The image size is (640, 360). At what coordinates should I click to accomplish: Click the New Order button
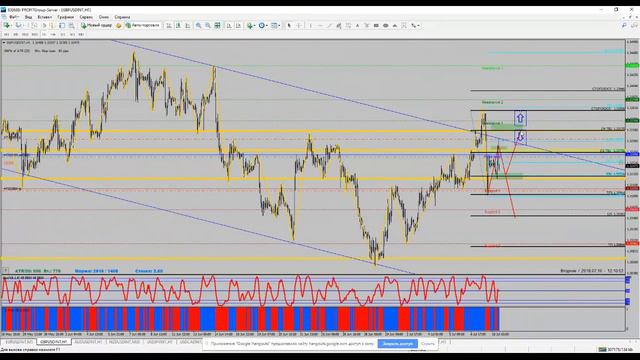tap(97, 25)
